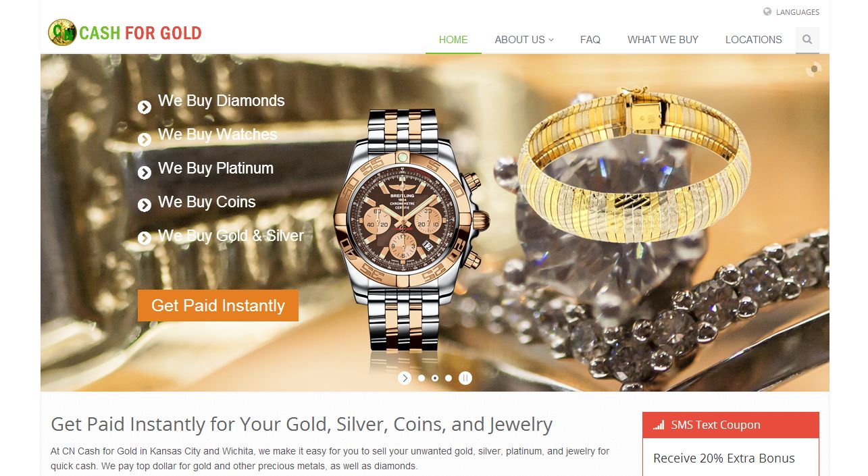Screen dimensions: 868x476
Task: Go to the What We Buy page
Action: click(x=663, y=40)
